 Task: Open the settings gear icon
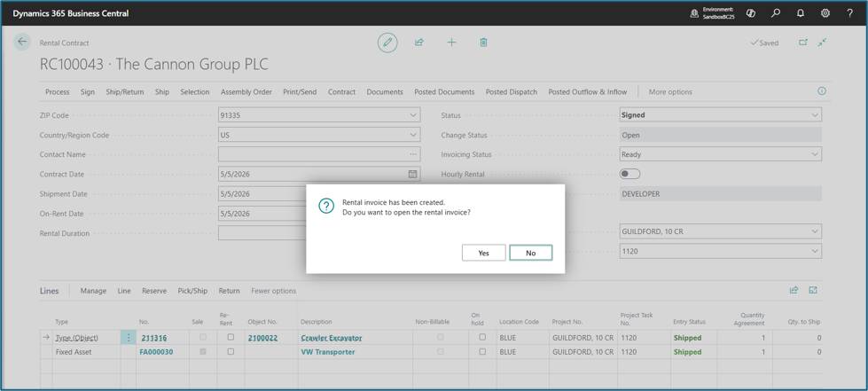(825, 13)
